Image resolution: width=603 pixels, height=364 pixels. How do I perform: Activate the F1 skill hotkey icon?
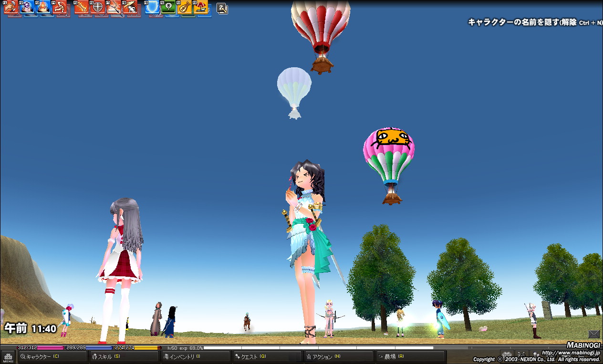tap(10, 7)
